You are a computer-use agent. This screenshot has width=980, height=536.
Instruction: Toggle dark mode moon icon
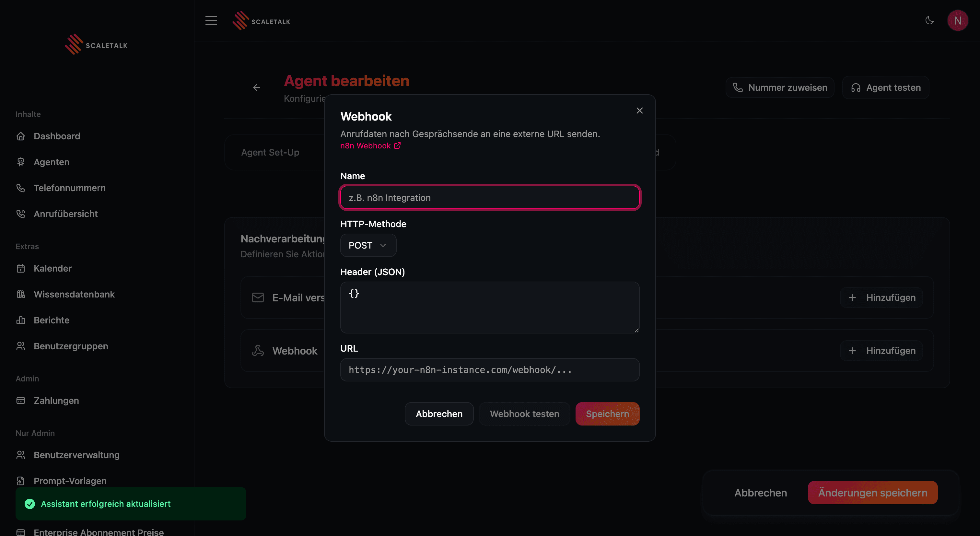pos(929,20)
